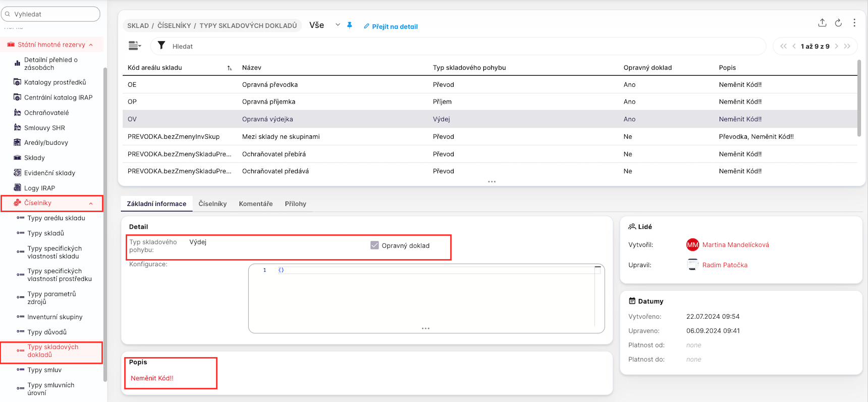Switch to the Komentáře tab
Viewport: 868px width, 402px height.
point(255,204)
